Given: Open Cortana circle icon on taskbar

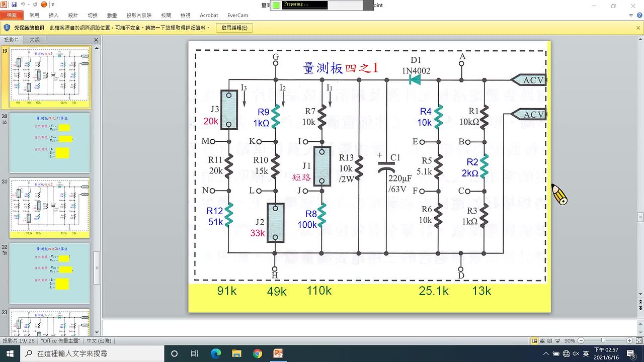Looking at the screenshot, I should pos(174,353).
